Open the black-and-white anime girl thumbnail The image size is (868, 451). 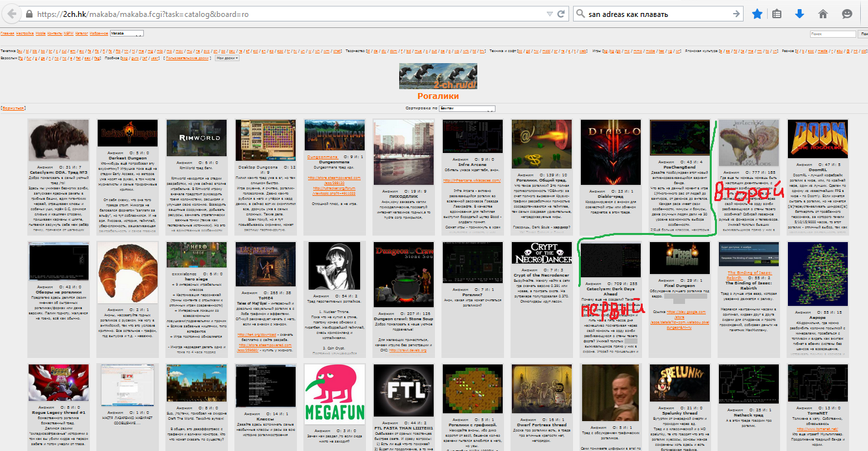point(335,267)
